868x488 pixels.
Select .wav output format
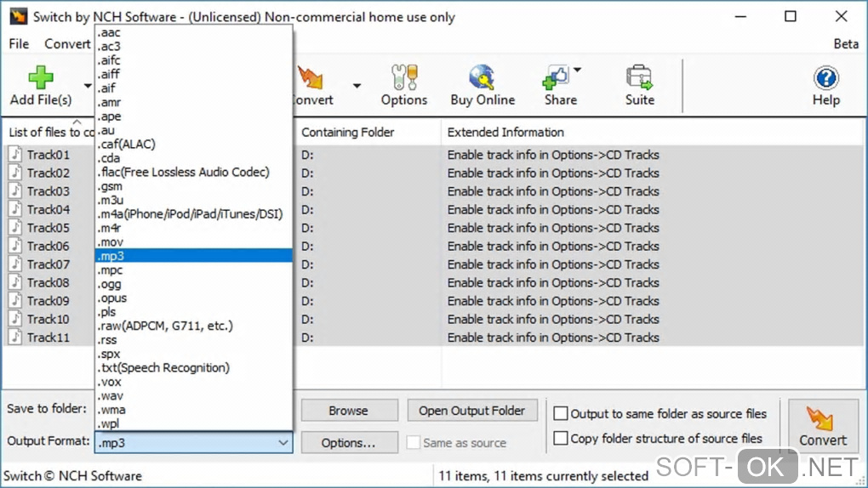pos(193,395)
